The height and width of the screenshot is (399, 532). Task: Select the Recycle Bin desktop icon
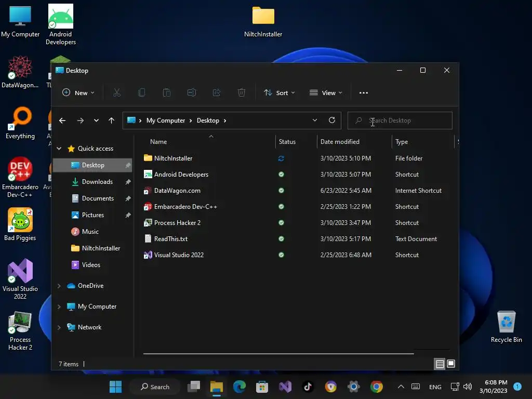tap(506, 327)
